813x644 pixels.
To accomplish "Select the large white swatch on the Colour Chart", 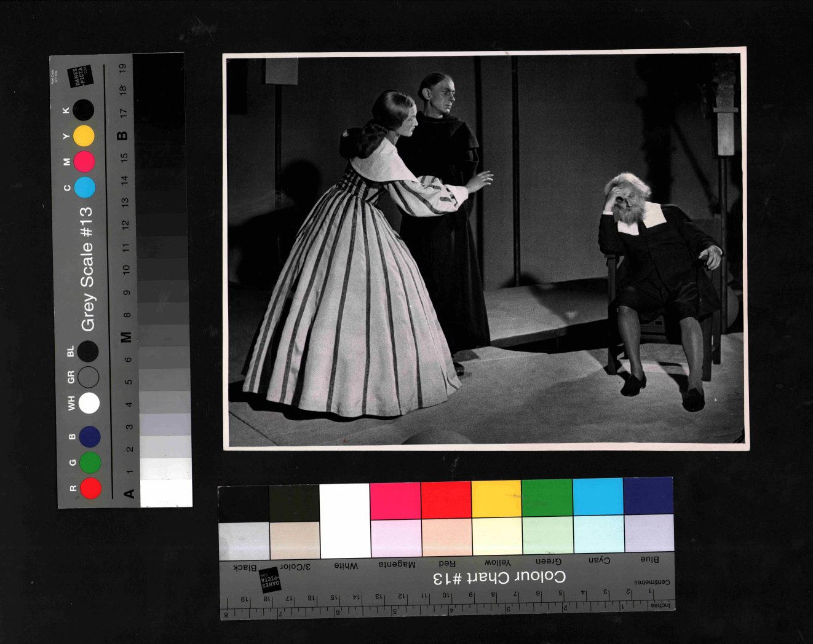I will 345,520.
